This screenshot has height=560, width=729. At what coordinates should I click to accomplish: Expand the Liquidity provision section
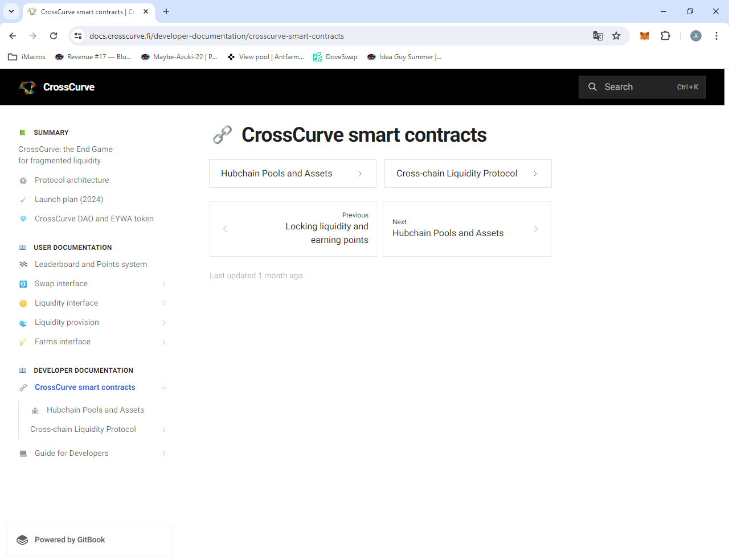(x=164, y=323)
